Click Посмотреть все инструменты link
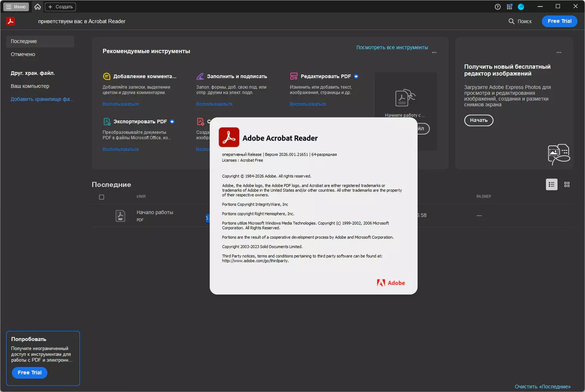585x392 pixels. click(x=392, y=47)
